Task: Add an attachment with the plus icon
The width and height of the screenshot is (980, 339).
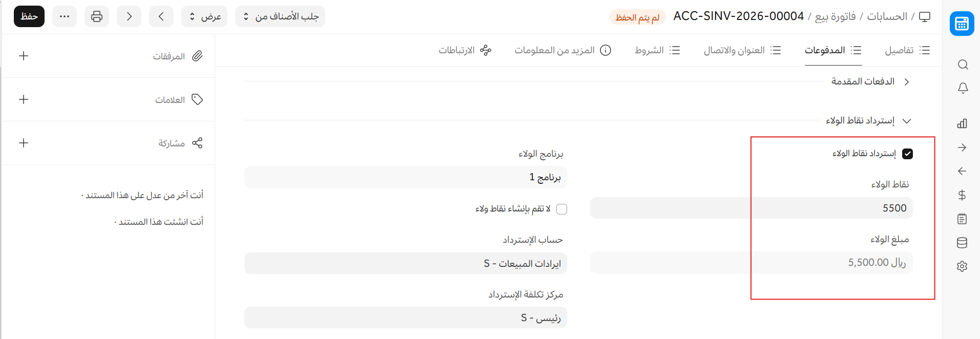Action: [x=24, y=56]
